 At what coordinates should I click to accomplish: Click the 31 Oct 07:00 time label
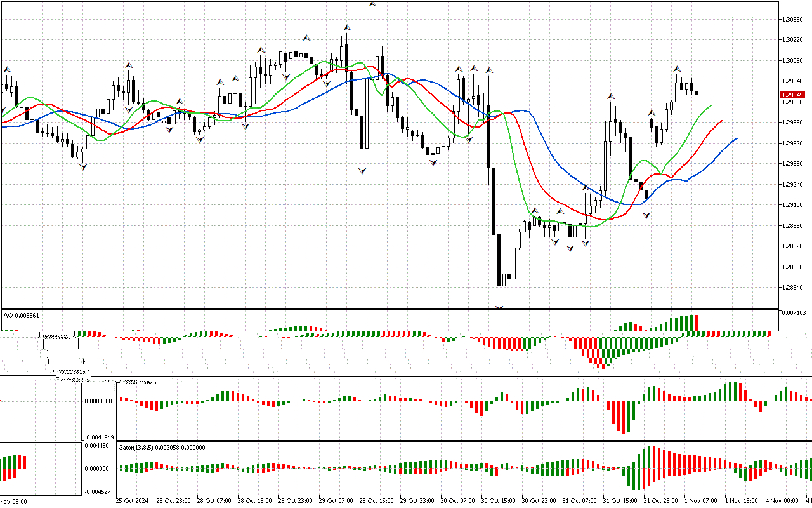pos(580,501)
